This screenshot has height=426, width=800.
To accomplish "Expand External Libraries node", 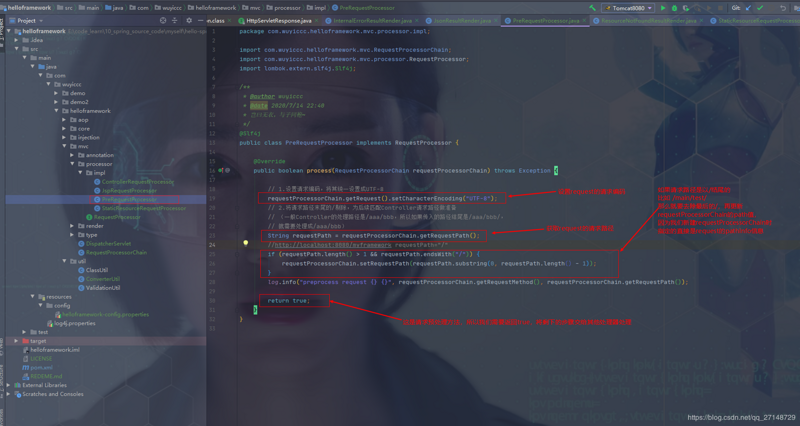I will click(9, 385).
